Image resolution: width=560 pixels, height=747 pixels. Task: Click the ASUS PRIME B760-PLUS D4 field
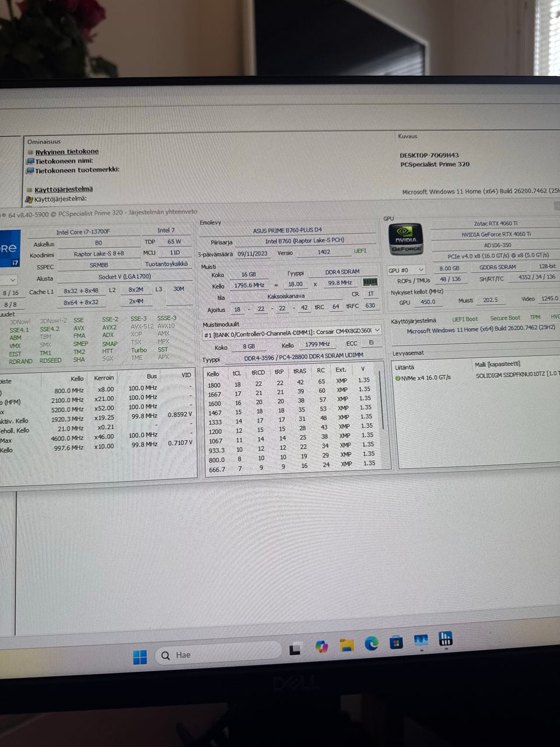tap(287, 231)
